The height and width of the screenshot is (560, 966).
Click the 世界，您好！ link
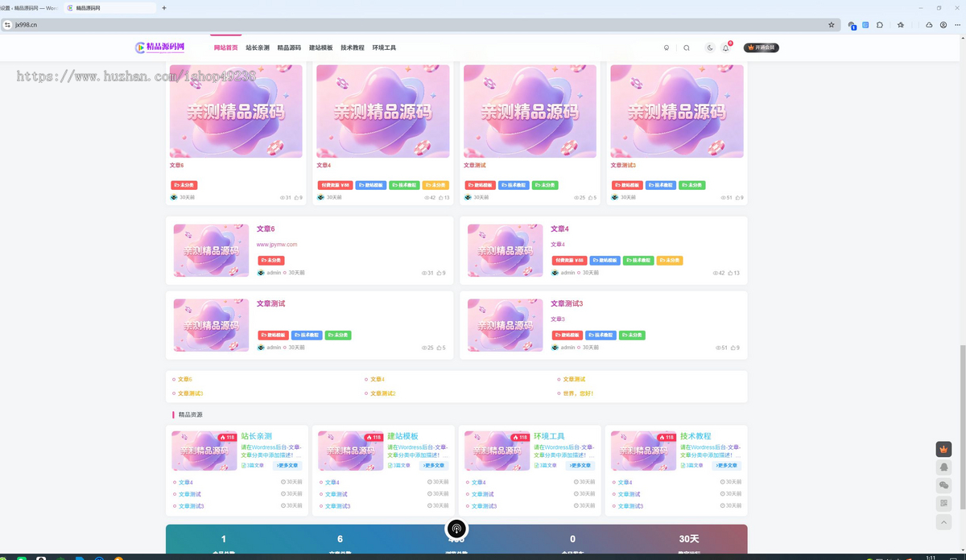[578, 393]
